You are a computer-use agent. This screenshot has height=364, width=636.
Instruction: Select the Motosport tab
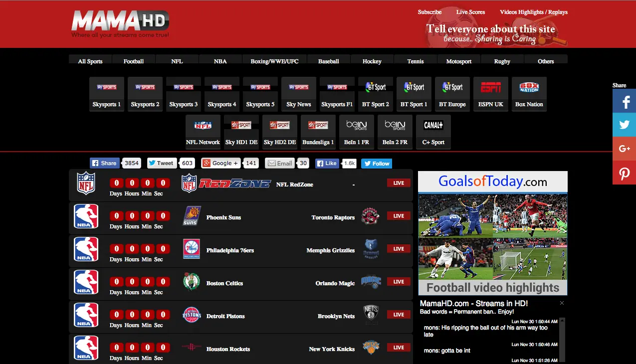point(459,59)
